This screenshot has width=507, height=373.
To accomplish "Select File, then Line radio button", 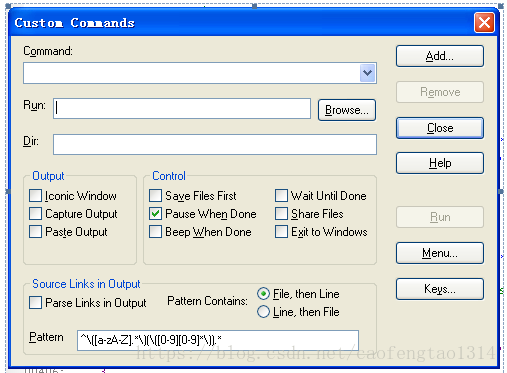I will click(263, 294).
